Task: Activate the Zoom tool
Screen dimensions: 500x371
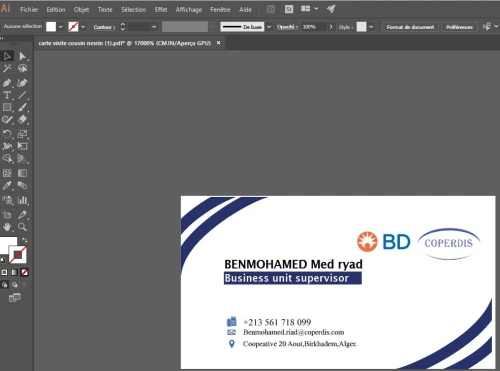Action: [22, 227]
